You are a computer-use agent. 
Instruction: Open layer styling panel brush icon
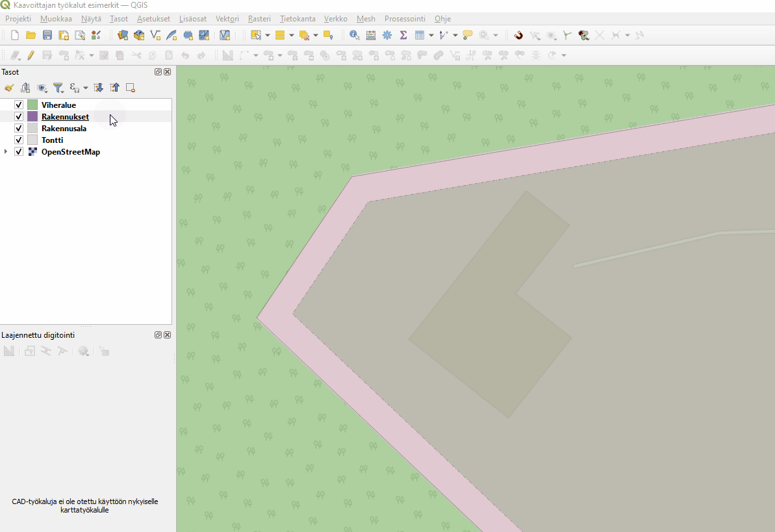tap(9, 88)
